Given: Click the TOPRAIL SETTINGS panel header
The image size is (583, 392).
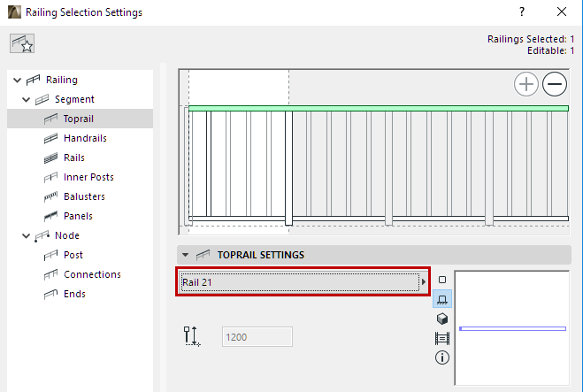Looking at the screenshot, I should [x=374, y=255].
